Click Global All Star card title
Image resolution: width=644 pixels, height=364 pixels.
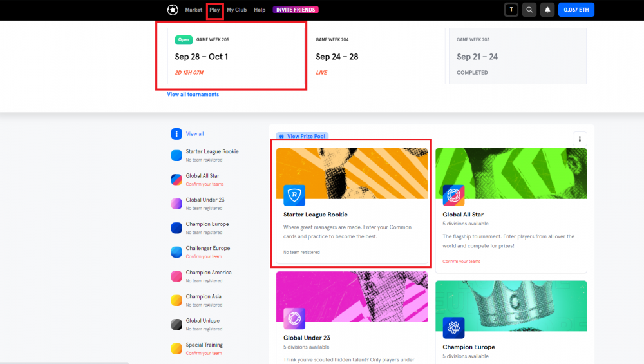coord(463,215)
